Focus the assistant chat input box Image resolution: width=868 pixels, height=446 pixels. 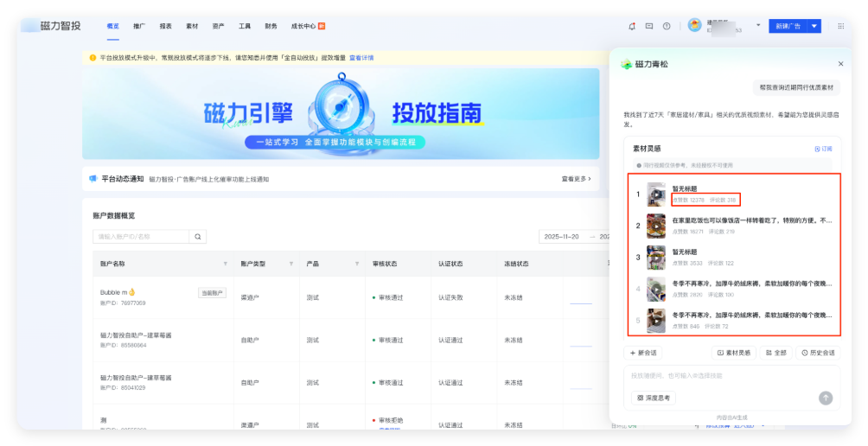pos(731,376)
